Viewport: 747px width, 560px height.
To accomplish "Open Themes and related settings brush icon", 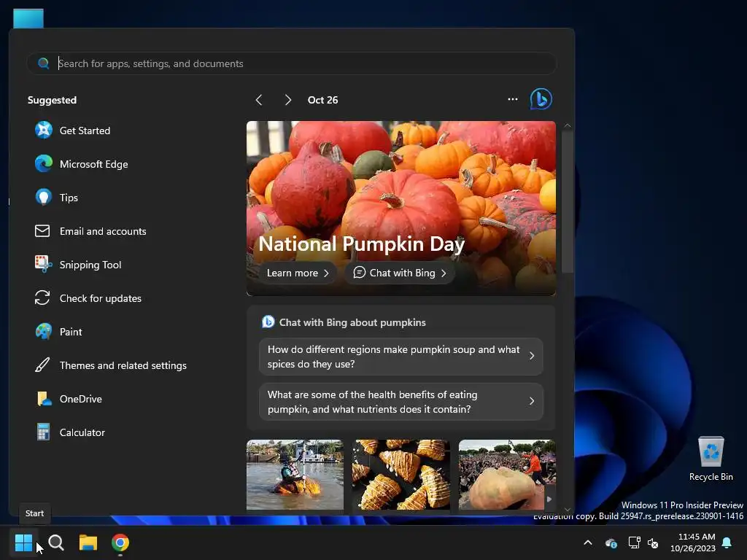I will (42, 365).
